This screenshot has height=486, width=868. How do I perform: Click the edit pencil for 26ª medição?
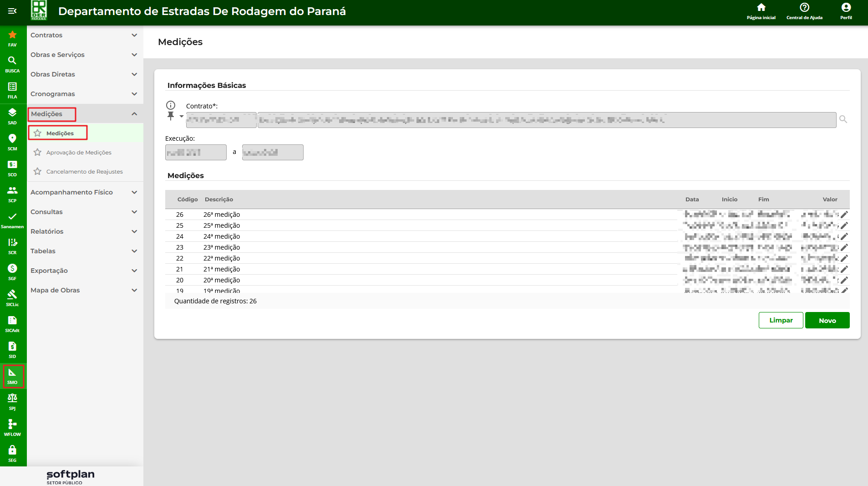click(x=844, y=215)
